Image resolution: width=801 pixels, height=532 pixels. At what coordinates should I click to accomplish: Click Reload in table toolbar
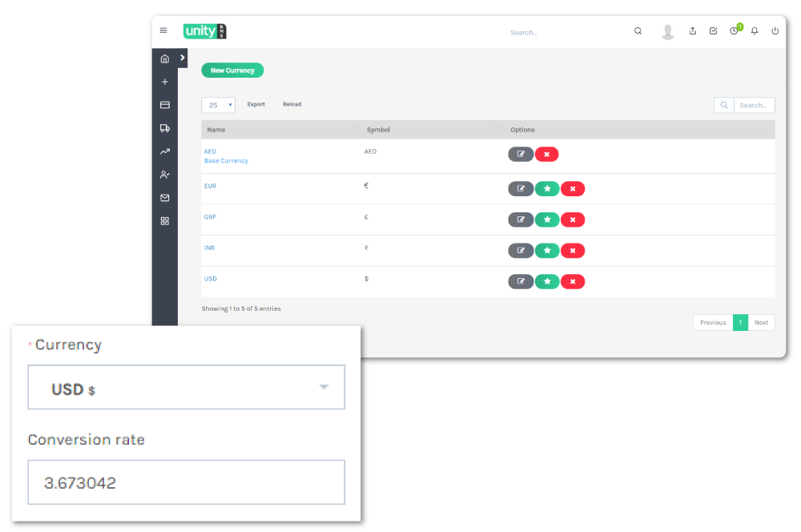pyautogui.click(x=292, y=104)
